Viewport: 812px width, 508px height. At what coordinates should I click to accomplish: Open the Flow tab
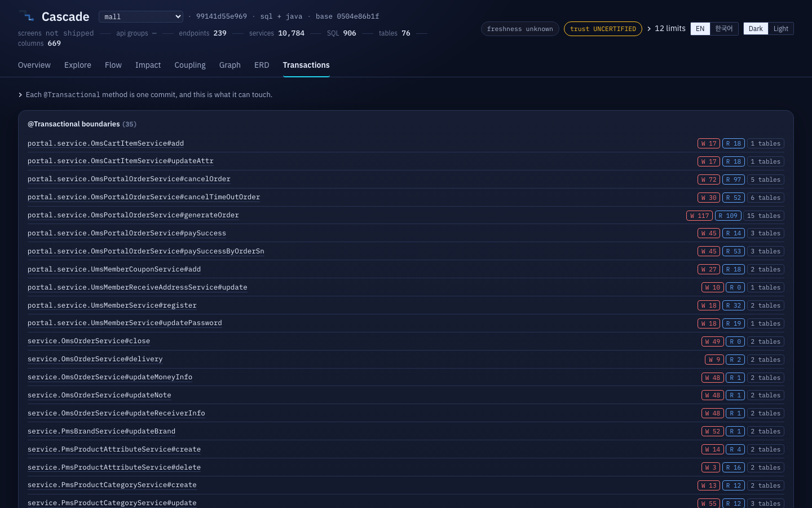click(x=113, y=65)
